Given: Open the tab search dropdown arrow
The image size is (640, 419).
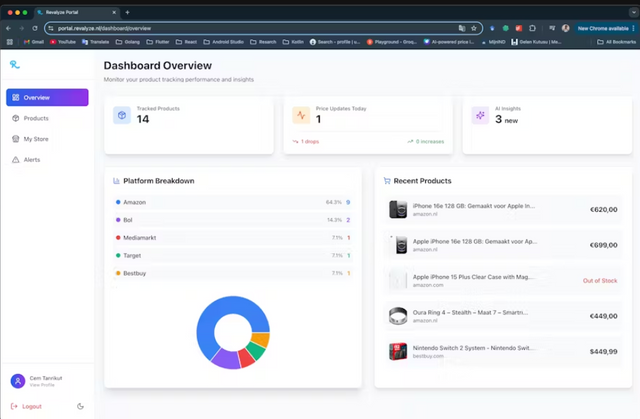Looking at the screenshot, I should tap(633, 12).
